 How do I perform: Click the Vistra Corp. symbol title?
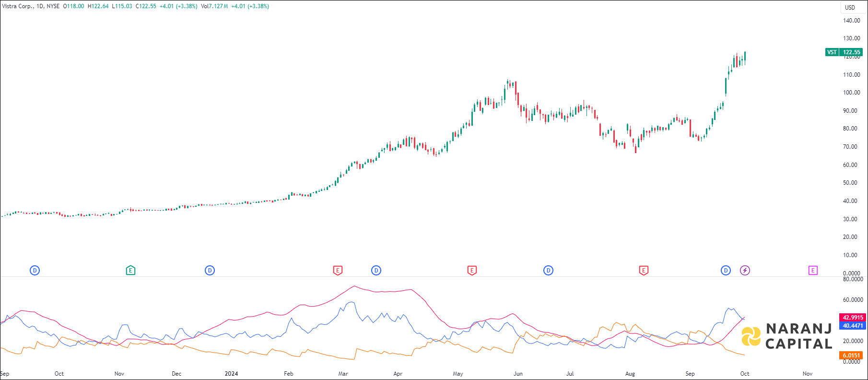pos(18,6)
